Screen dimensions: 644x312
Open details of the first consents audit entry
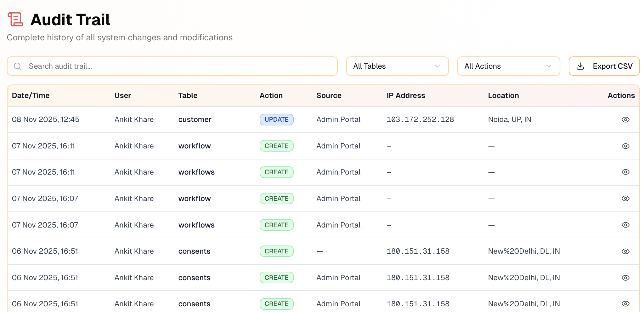(x=625, y=251)
